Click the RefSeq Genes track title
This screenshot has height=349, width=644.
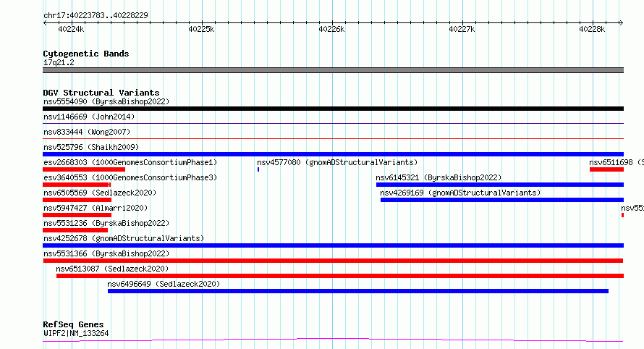pos(73,324)
